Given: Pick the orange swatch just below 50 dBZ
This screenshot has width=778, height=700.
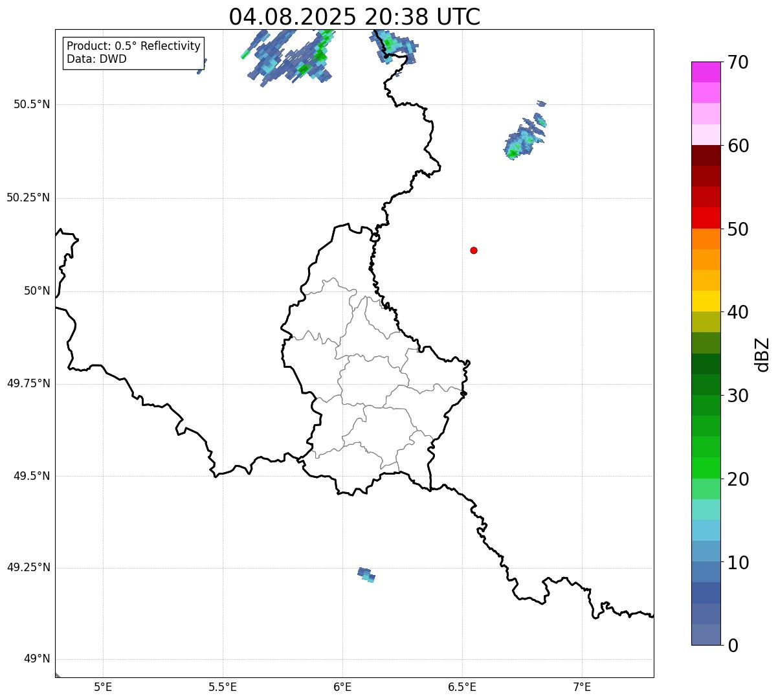Looking at the screenshot, I should coord(710,239).
